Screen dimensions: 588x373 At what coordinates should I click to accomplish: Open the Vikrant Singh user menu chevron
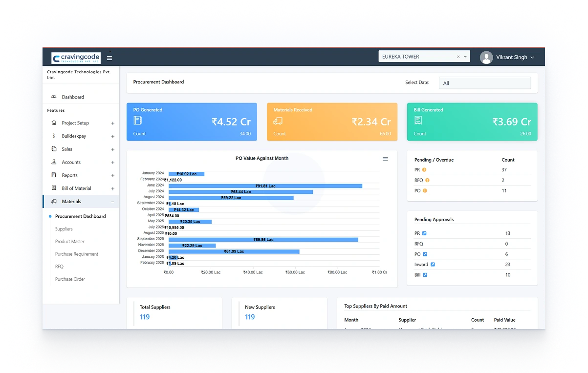tap(532, 58)
